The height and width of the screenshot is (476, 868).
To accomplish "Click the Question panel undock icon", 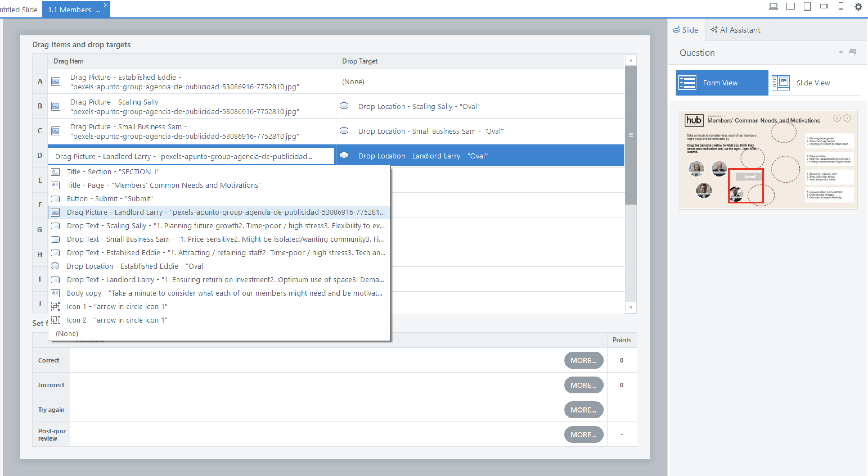I will point(852,53).
